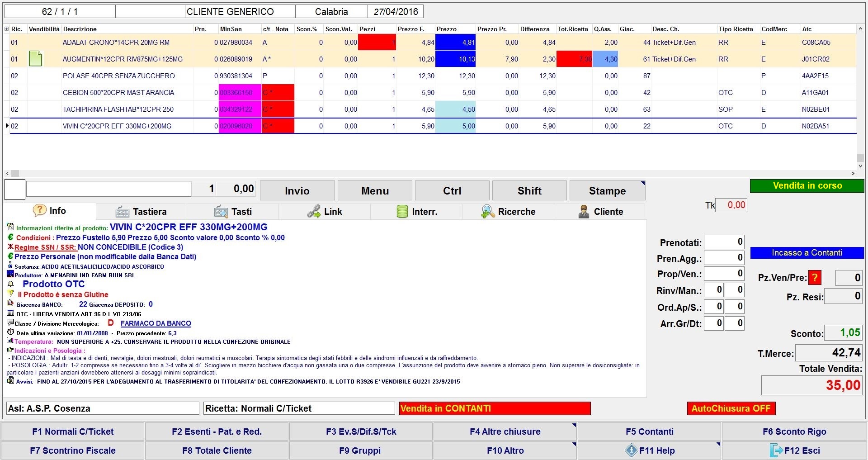This screenshot has width=868, height=460.
Task: Open the Tasti tab
Action: pyautogui.click(x=233, y=212)
